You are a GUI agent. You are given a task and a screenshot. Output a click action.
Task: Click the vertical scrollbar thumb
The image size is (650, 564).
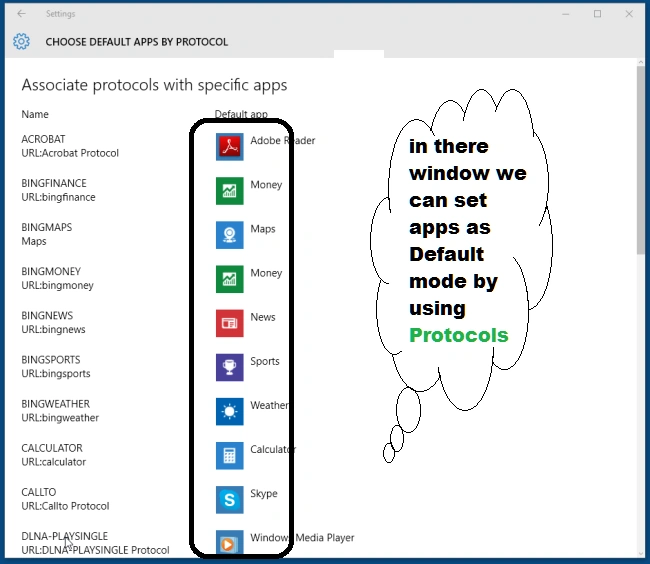[641, 160]
